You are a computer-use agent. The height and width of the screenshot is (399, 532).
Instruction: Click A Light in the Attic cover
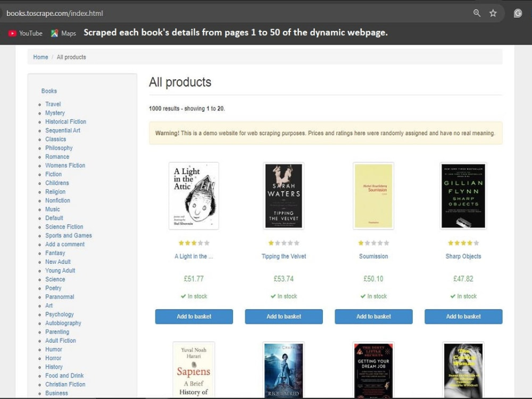194,196
